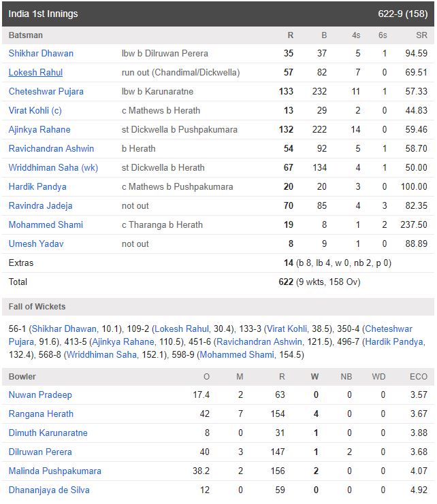Click the India 1st Innings header bar
Image resolution: width=437 pixels, height=504 pixels.
pos(218,14)
